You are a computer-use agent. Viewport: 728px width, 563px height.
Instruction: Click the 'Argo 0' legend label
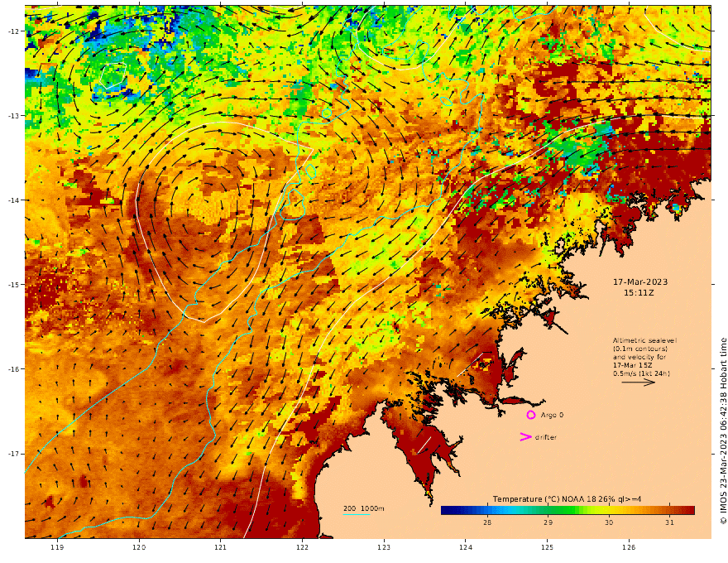tap(552, 415)
